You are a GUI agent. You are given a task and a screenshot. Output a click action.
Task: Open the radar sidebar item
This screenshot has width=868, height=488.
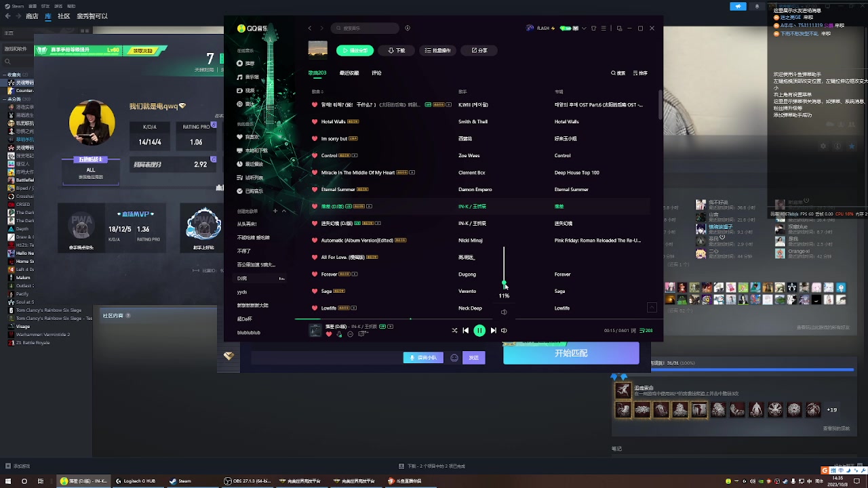coord(245,104)
